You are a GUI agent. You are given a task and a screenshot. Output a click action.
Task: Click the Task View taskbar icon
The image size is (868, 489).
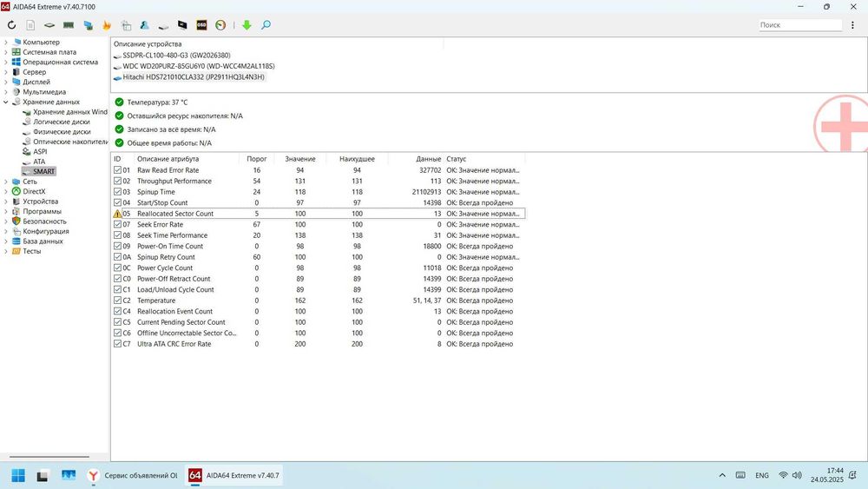(43, 475)
